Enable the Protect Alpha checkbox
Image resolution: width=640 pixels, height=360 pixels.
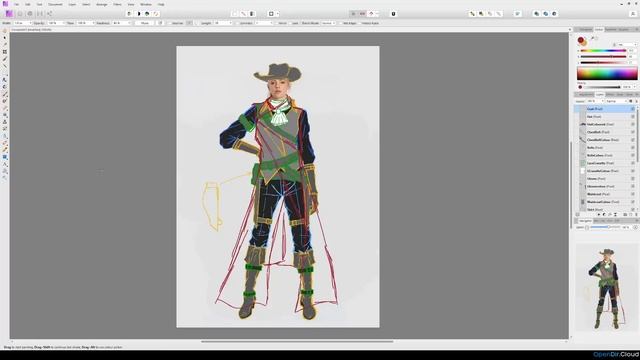pyautogui.click(x=359, y=23)
